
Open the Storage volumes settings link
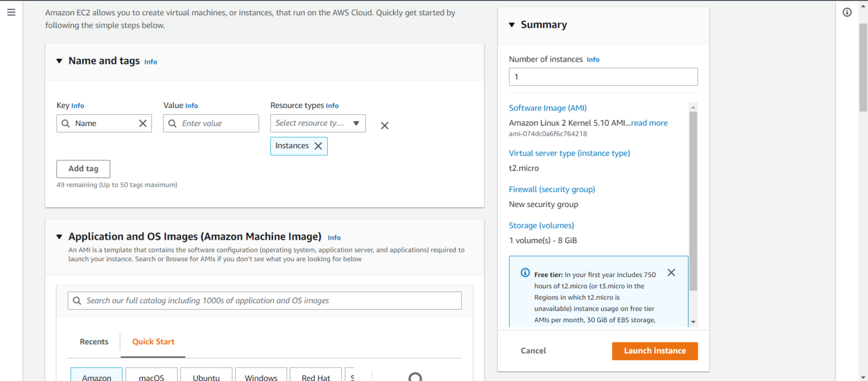[541, 225]
